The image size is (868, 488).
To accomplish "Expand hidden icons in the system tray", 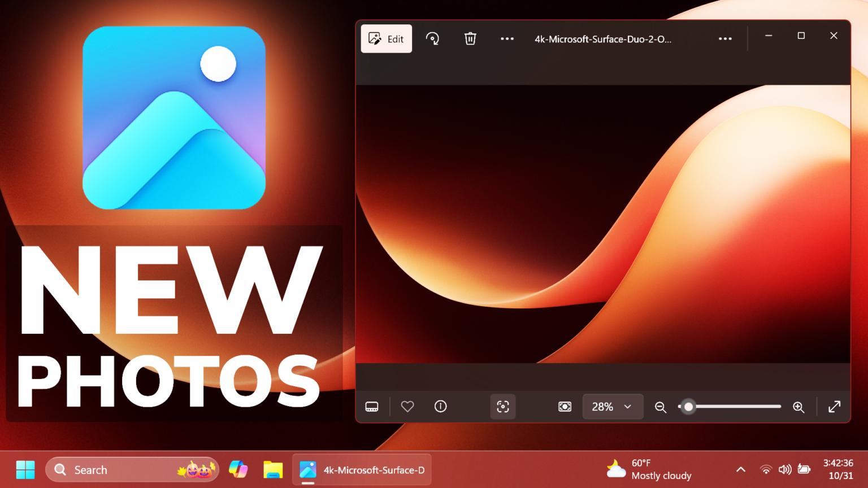I will (740, 469).
